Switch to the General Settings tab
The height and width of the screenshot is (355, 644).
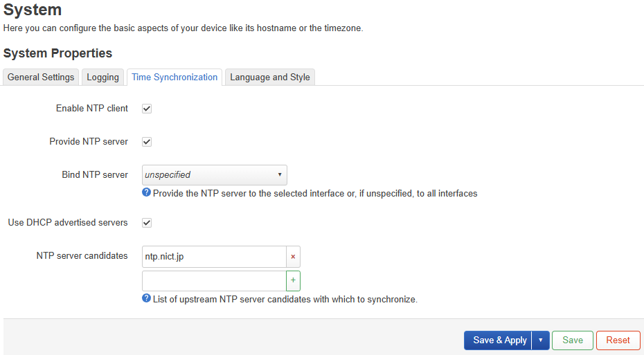41,78
